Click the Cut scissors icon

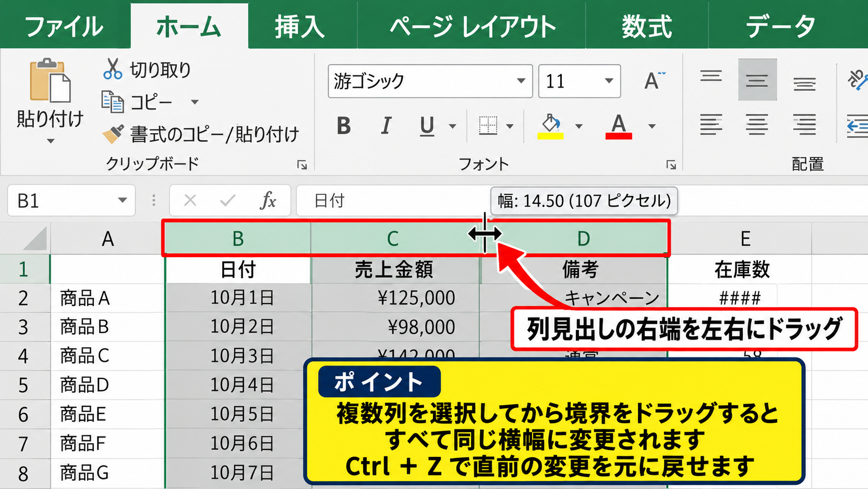(x=113, y=69)
